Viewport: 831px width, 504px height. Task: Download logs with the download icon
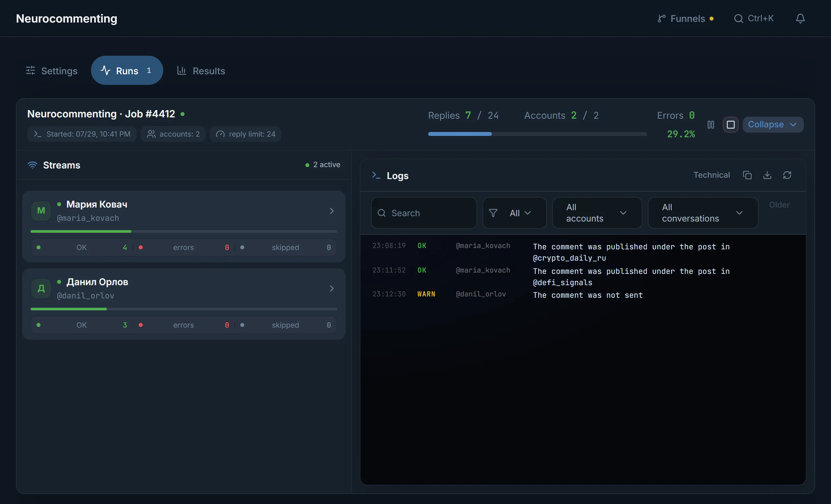[x=767, y=175]
